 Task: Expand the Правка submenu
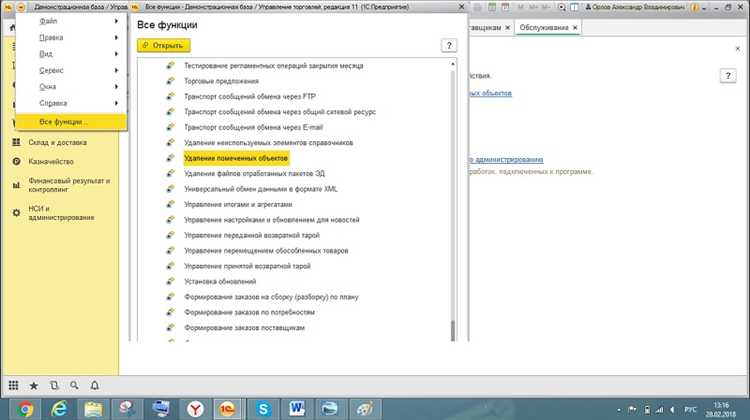(72, 37)
